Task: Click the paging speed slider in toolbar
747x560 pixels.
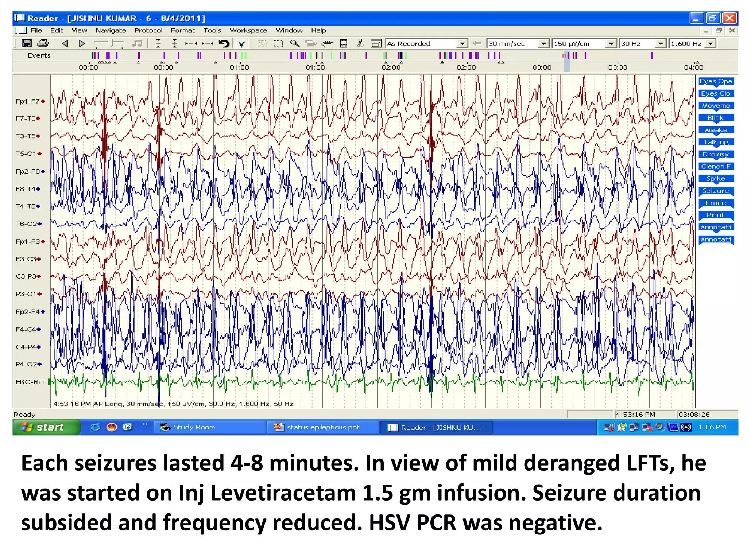Action: pyautogui.click(x=109, y=44)
